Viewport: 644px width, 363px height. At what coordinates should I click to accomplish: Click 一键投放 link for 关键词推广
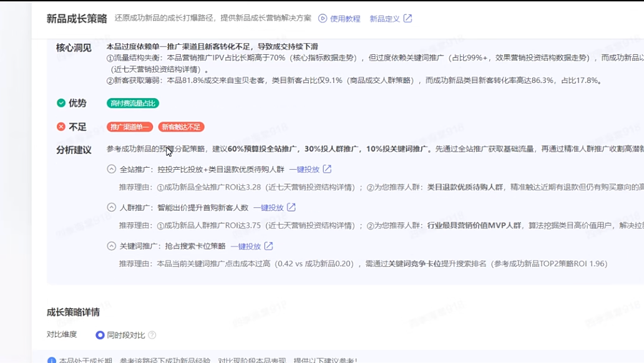(x=246, y=246)
